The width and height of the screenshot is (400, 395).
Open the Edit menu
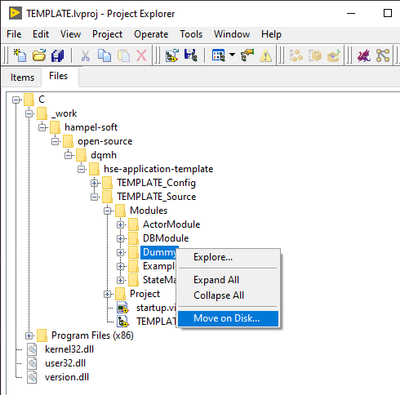point(41,34)
